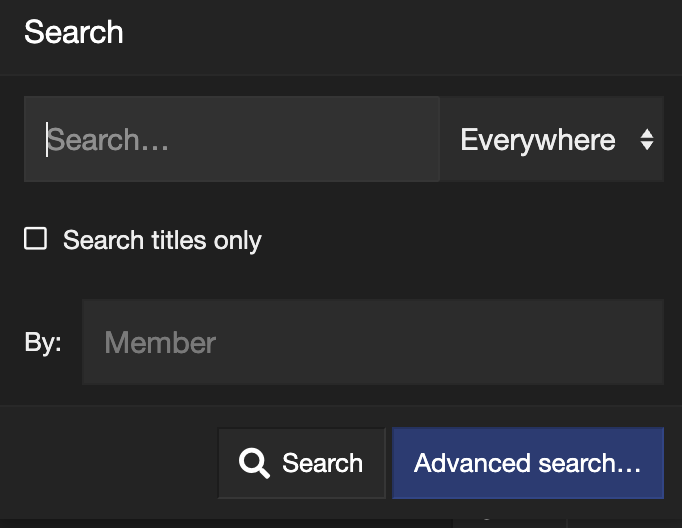Image resolution: width=682 pixels, height=528 pixels.
Task: Place cursor in the Search... placeholder text
Action: (107, 140)
